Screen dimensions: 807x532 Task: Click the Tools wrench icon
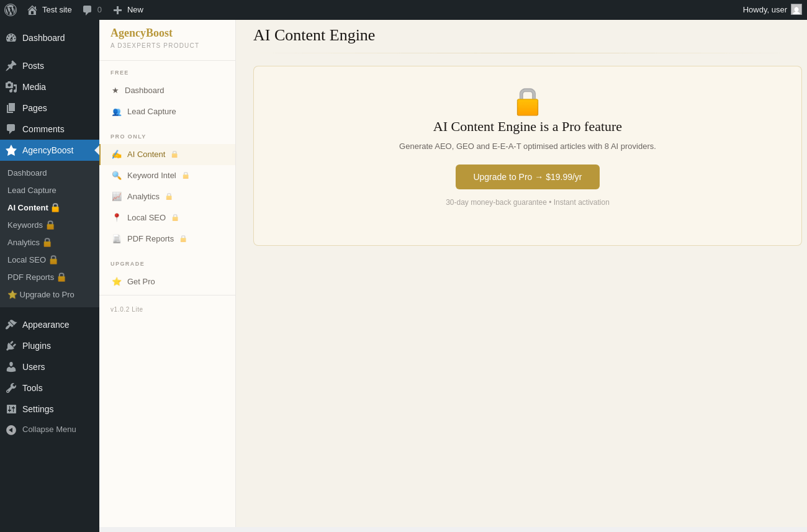tap(11, 388)
